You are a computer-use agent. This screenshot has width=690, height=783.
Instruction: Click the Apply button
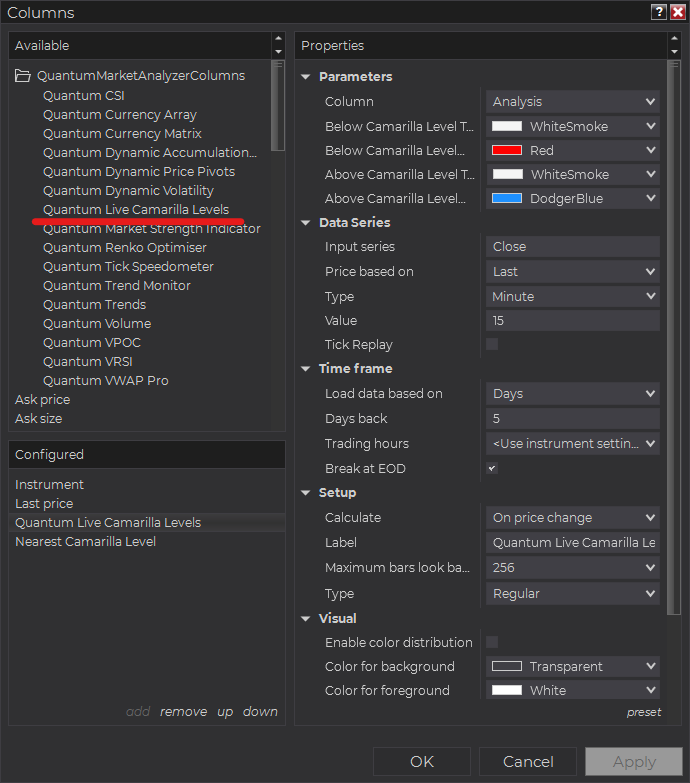click(634, 762)
